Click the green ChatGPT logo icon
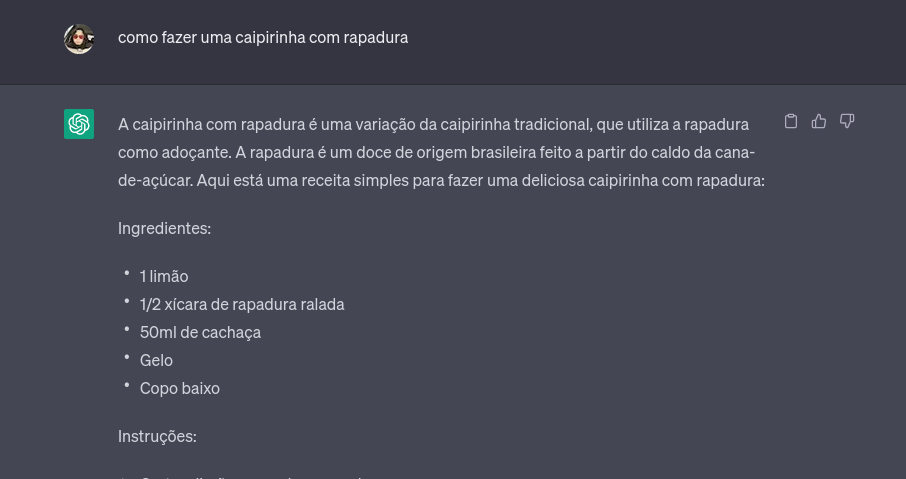This screenshot has height=479, width=906. [79, 124]
